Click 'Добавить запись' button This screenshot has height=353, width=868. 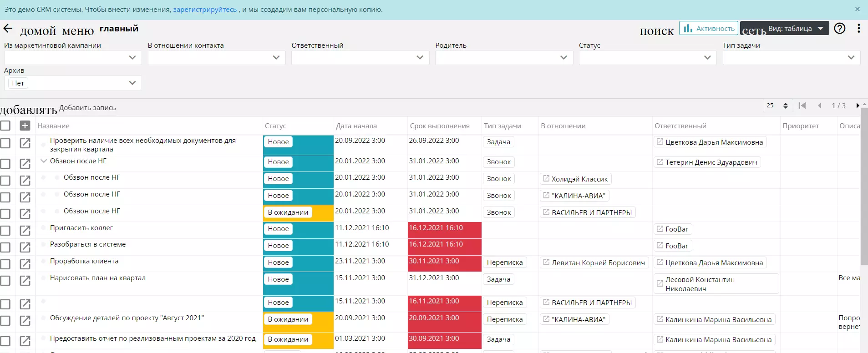click(87, 108)
